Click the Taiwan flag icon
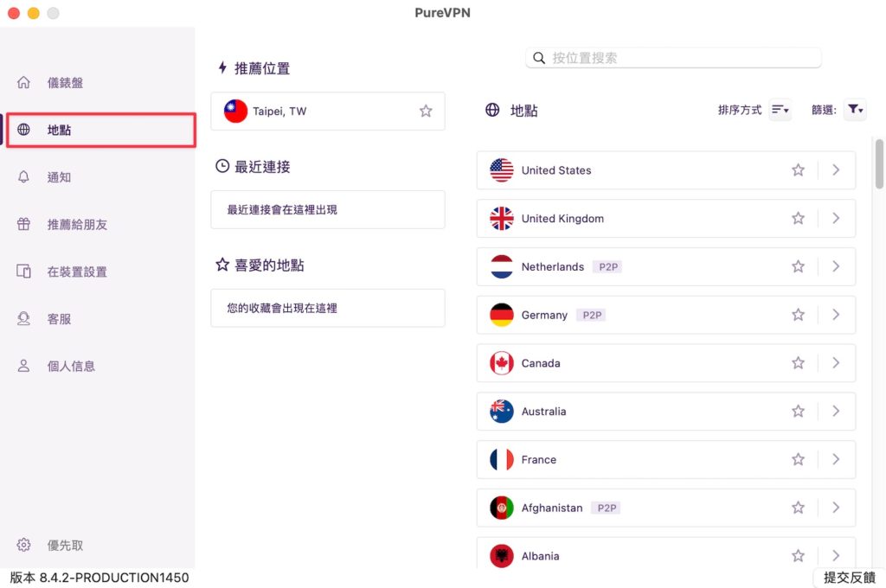The image size is (886, 588). click(x=235, y=112)
